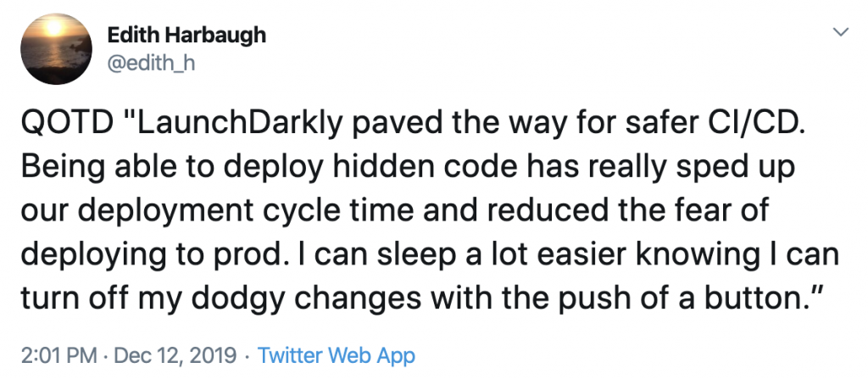Open the Edith Harbaugh display name link

pyautogui.click(x=186, y=35)
